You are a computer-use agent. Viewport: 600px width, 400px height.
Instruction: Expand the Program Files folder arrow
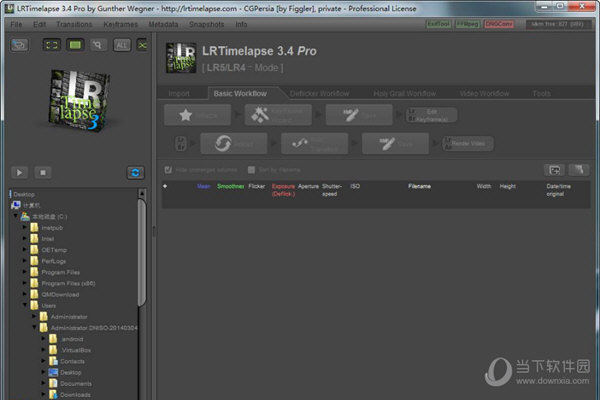(x=25, y=272)
